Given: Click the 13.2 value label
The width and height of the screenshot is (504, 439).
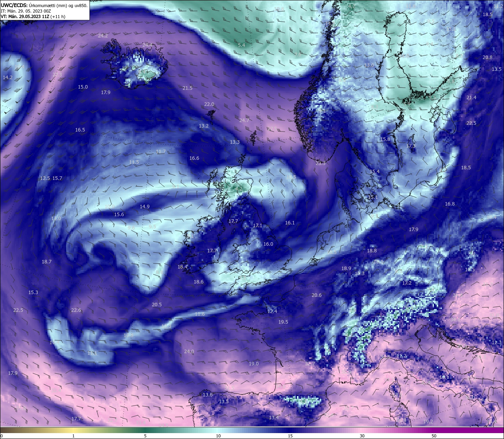Looking at the screenshot, I should [x=204, y=126].
